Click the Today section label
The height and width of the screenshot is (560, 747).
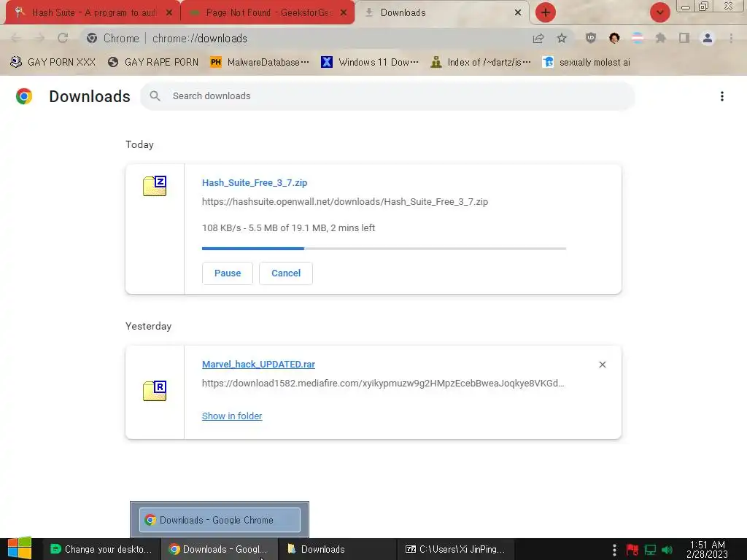click(139, 145)
